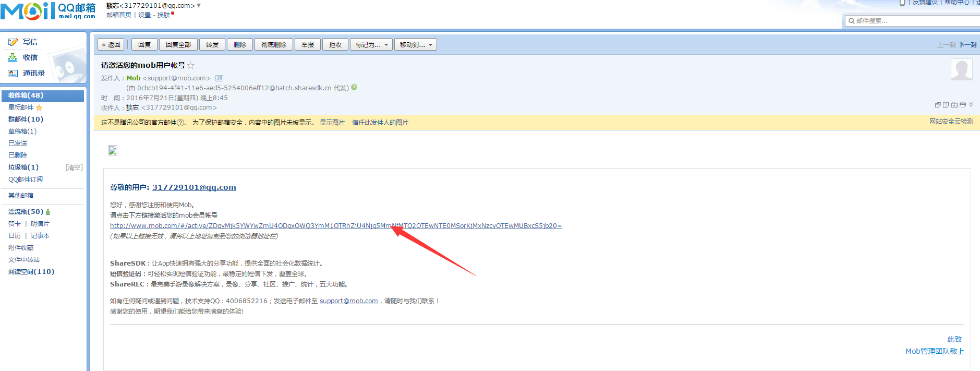
Task: Click the magnifier icon in the search box
Action: pos(851,21)
